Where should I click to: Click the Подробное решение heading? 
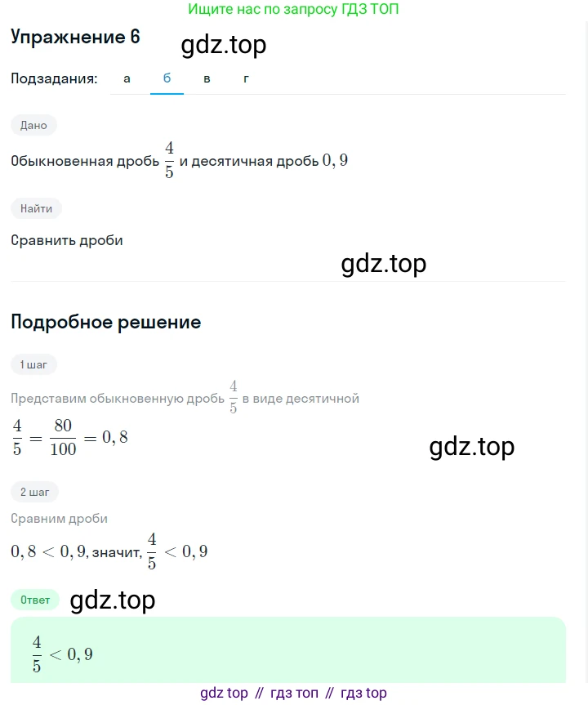coord(106,322)
